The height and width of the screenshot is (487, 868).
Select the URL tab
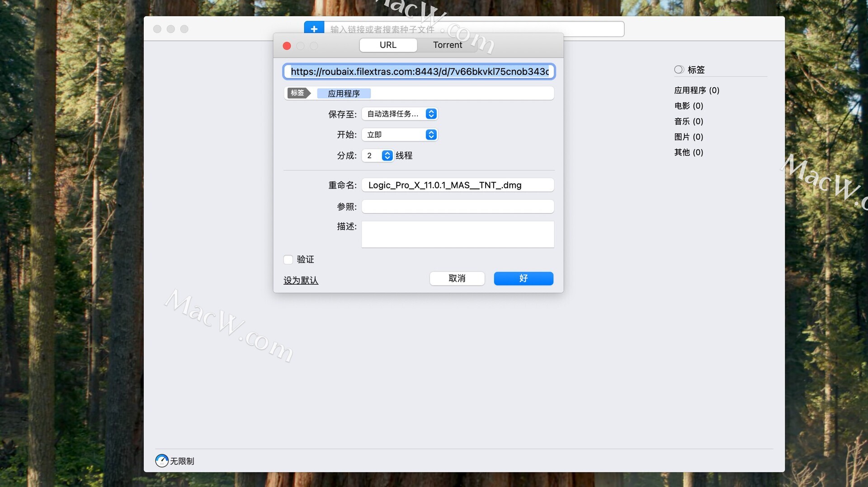point(388,45)
